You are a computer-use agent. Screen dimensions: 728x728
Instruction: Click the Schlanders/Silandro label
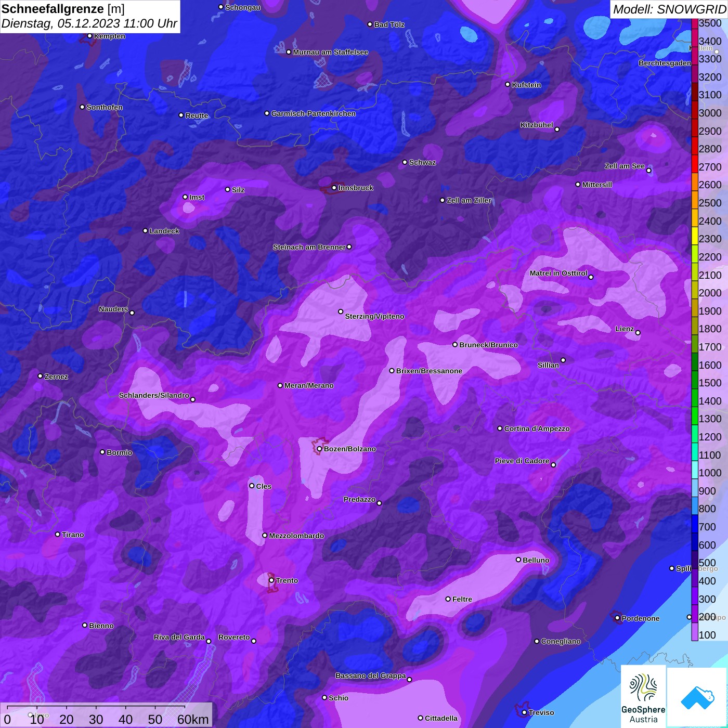click(x=154, y=395)
